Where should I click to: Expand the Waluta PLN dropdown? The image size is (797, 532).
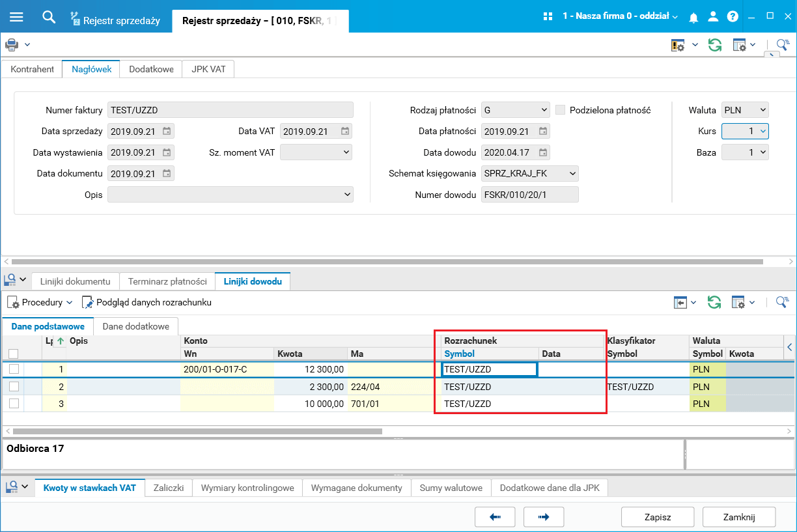[x=763, y=110]
